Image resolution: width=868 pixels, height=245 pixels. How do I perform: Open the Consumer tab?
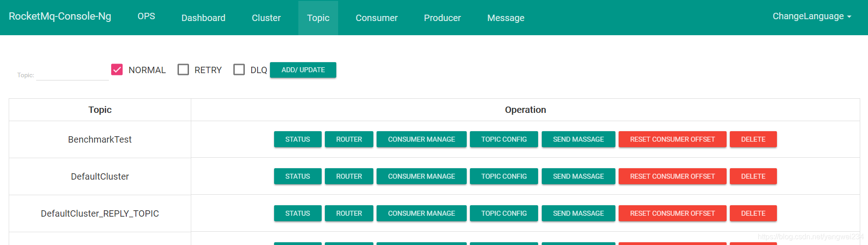coord(377,18)
